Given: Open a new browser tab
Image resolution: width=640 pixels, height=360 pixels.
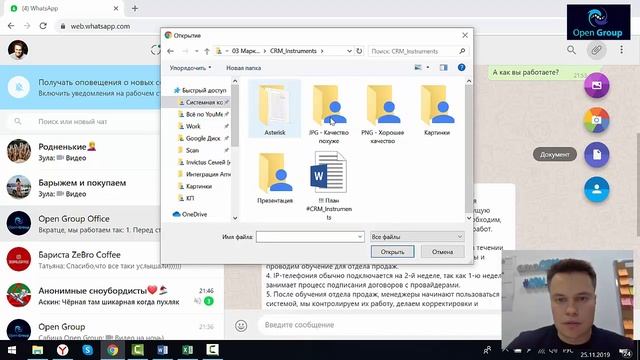Looking at the screenshot, I should click(135, 8).
